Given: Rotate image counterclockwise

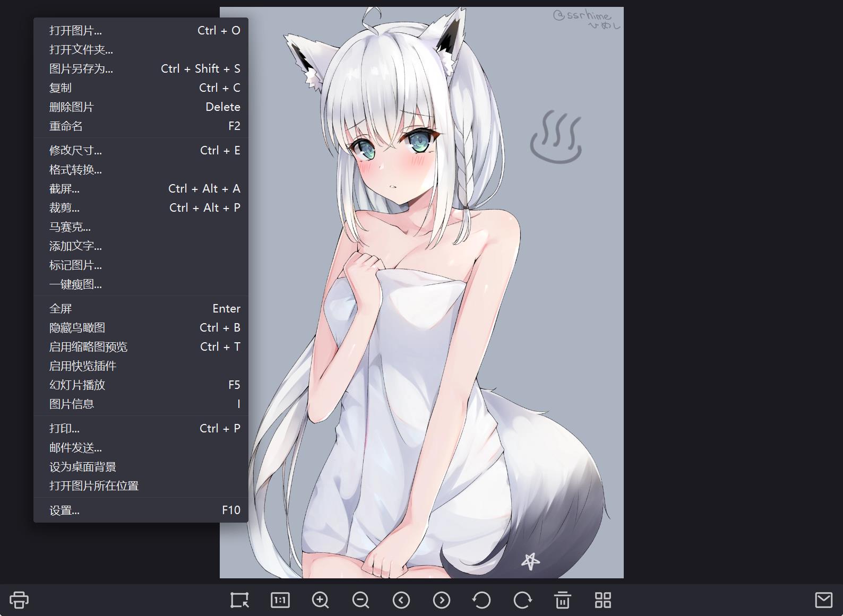Looking at the screenshot, I should [481, 600].
